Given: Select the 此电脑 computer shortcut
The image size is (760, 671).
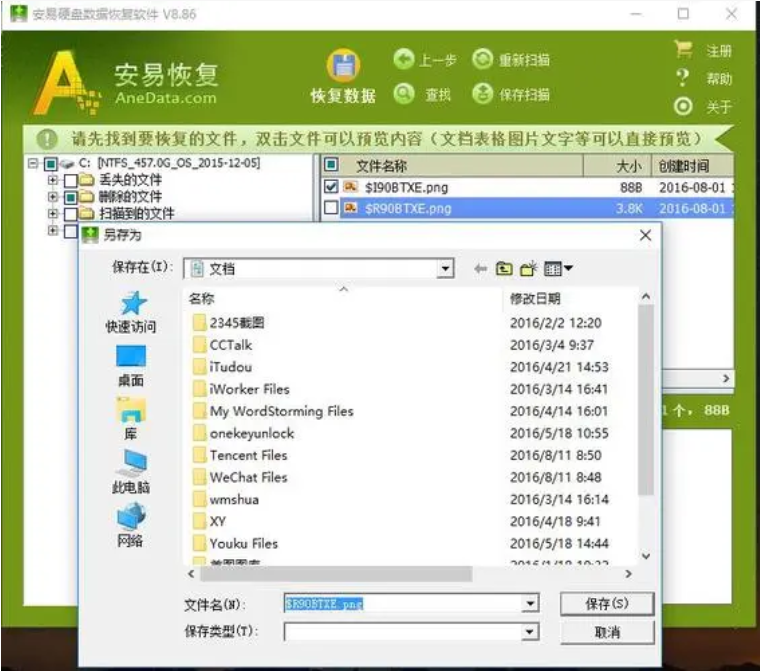Looking at the screenshot, I should coord(131,472).
